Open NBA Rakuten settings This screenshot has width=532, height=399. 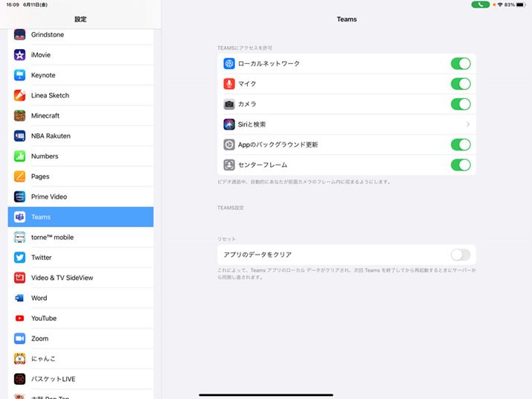[81, 135]
